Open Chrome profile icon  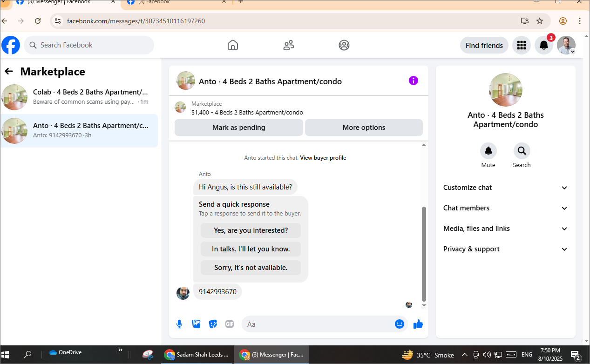coord(563,21)
